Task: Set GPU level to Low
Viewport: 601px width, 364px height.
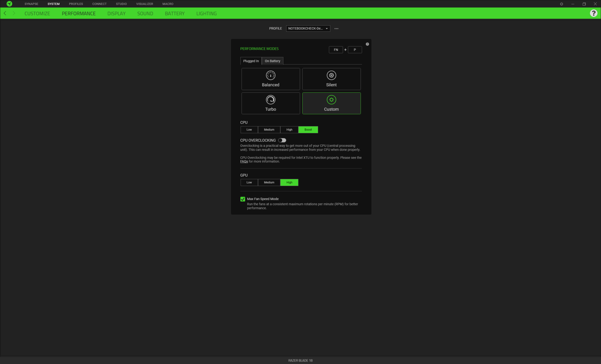Action: pyautogui.click(x=249, y=183)
